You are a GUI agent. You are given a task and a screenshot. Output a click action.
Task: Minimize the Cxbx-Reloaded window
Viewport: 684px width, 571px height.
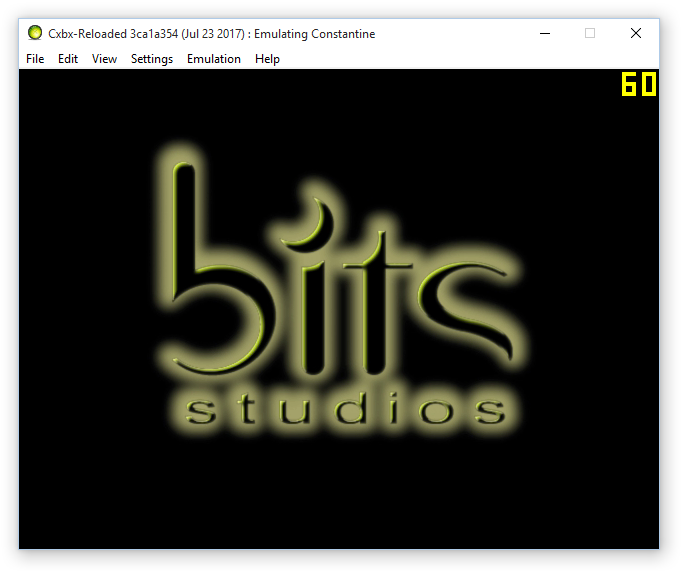tap(545, 33)
